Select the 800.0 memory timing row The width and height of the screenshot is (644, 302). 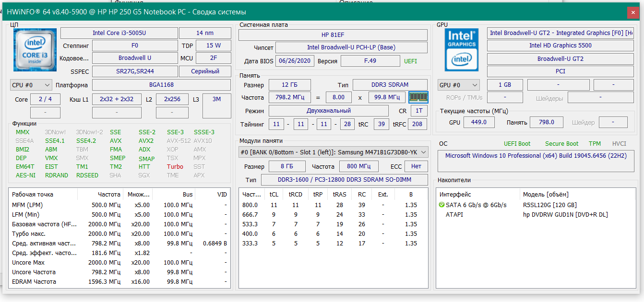[x=333, y=205]
